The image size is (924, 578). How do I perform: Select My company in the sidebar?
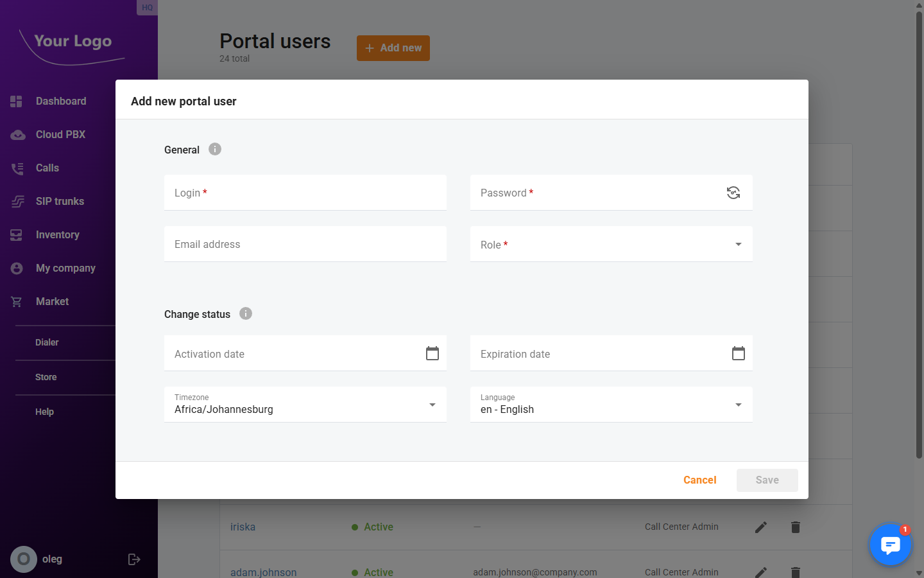pos(65,268)
